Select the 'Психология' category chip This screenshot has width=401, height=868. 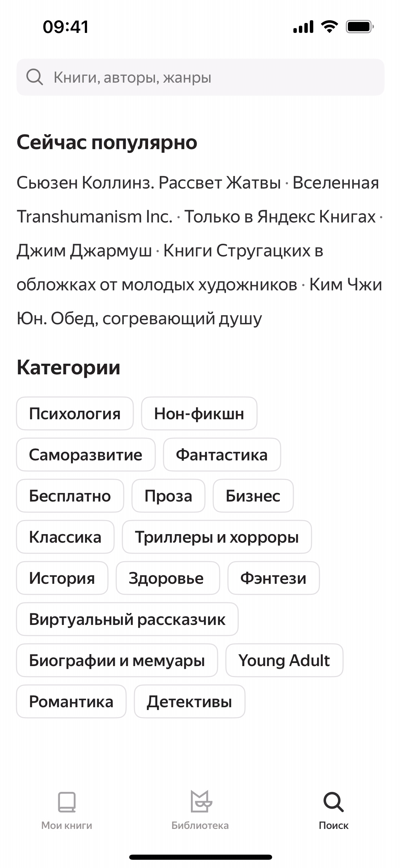click(75, 413)
